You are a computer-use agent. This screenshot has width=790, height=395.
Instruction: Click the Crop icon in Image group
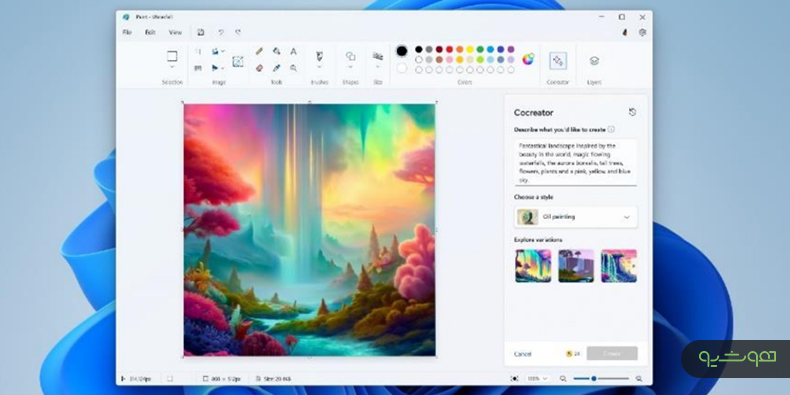199,51
